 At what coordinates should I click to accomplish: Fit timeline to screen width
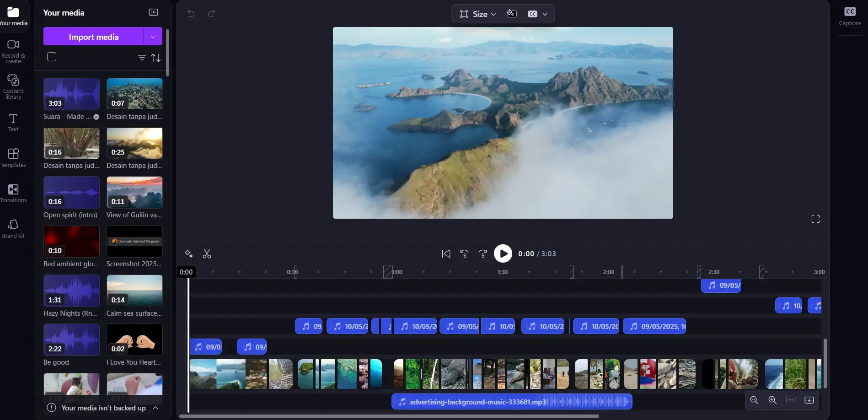tap(791, 400)
